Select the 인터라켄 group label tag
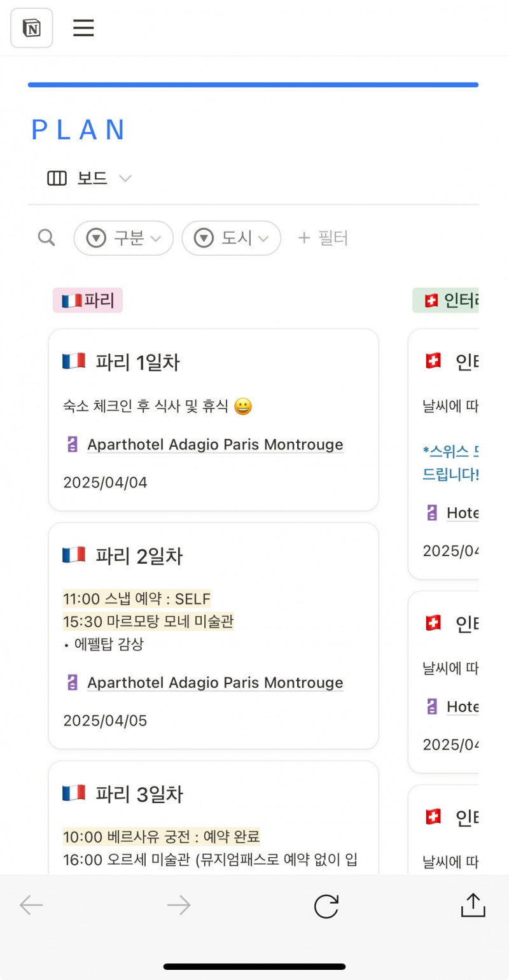This screenshot has width=509, height=980. 447,300
